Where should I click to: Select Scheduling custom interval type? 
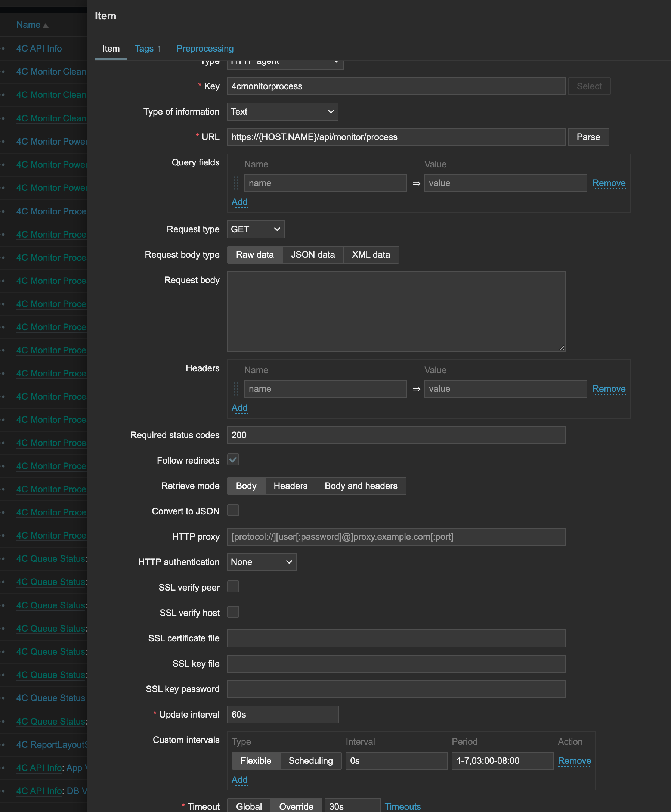coord(310,761)
